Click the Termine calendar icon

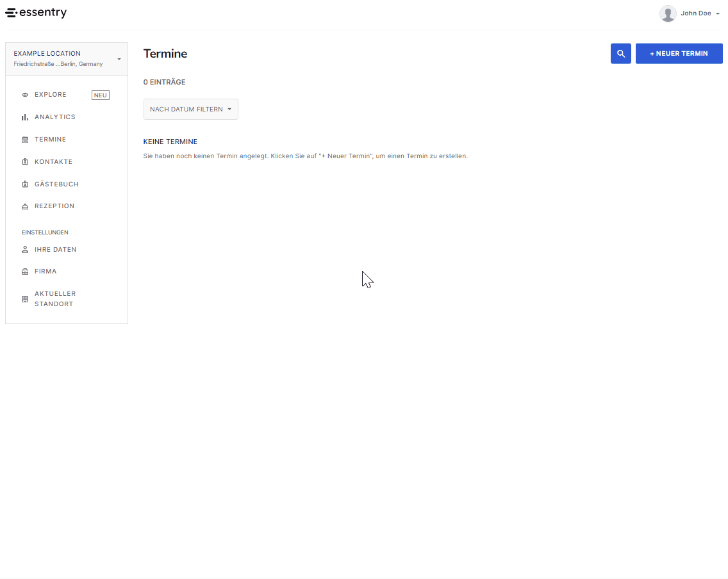point(25,140)
